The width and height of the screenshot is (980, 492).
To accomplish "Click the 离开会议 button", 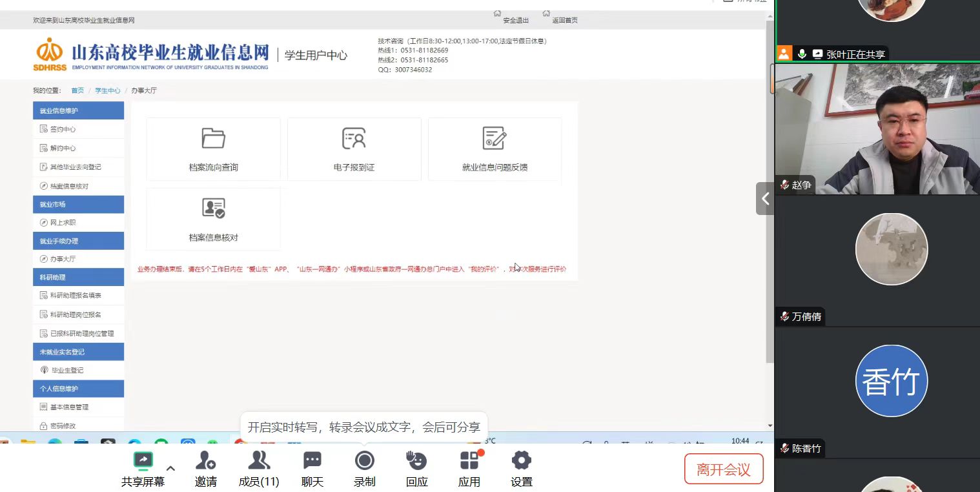I will 724,469.
